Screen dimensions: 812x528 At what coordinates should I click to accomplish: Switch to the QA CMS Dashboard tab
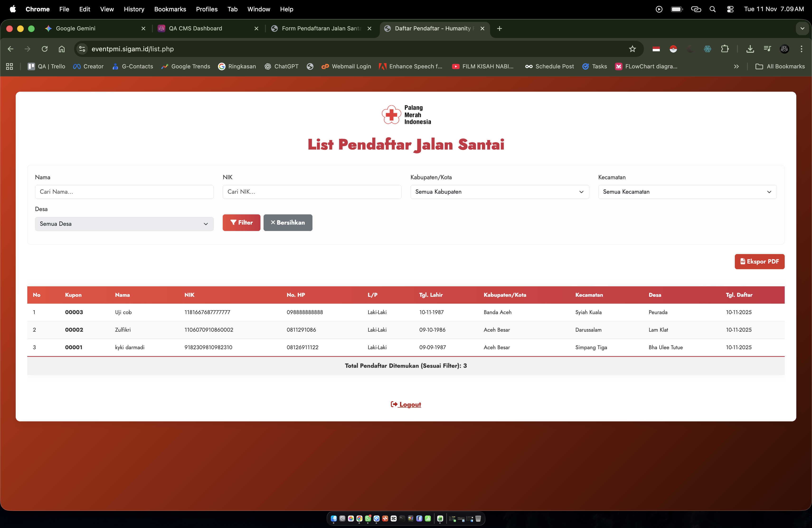click(195, 28)
